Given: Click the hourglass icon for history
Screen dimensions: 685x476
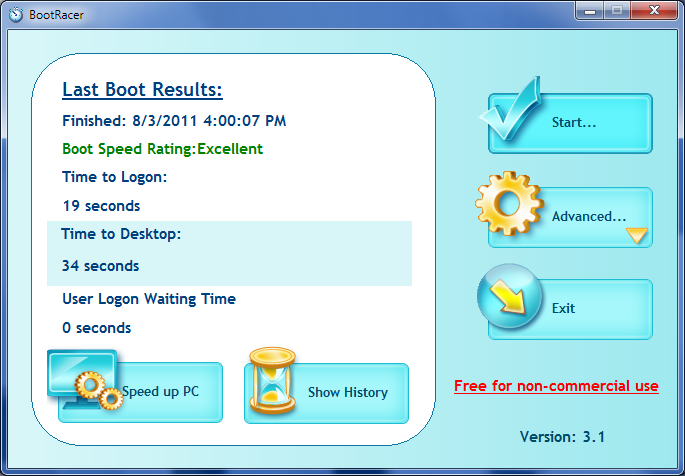Looking at the screenshot, I should (272, 381).
